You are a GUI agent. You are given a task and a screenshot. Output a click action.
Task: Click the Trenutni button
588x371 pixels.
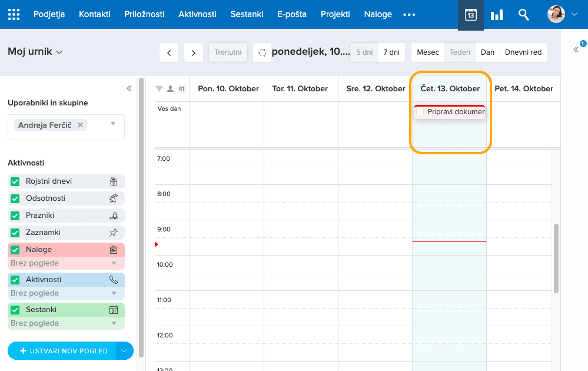(x=228, y=52)
